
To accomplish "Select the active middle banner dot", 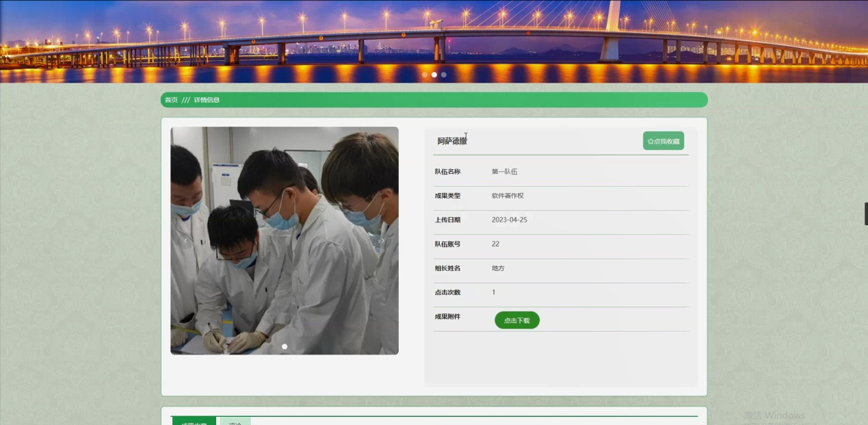I will [434, 75].
